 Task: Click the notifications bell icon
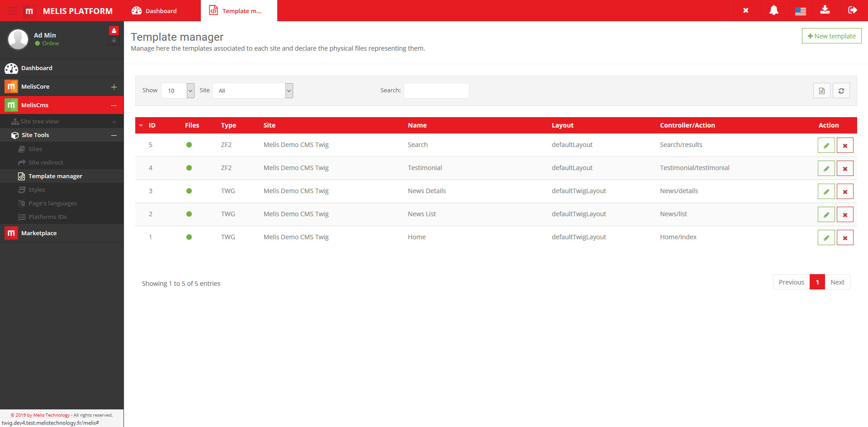click(x=773, y=10)
